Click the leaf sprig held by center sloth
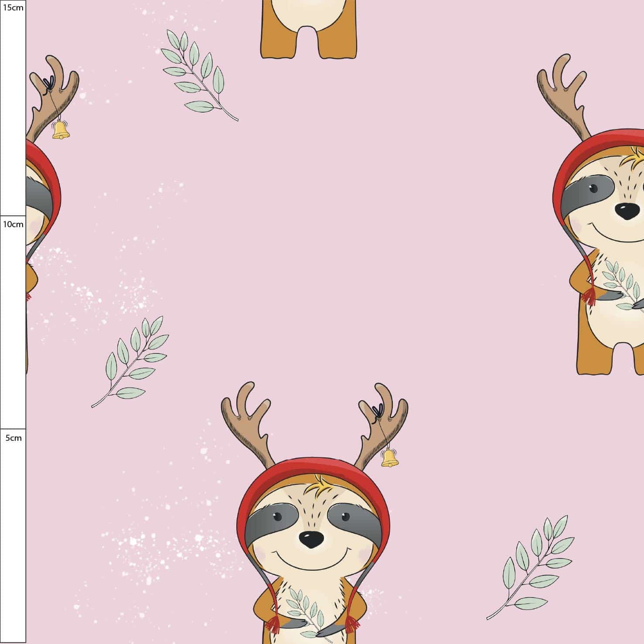The height and width of the screenshot is (644, 644). (305, 610)
